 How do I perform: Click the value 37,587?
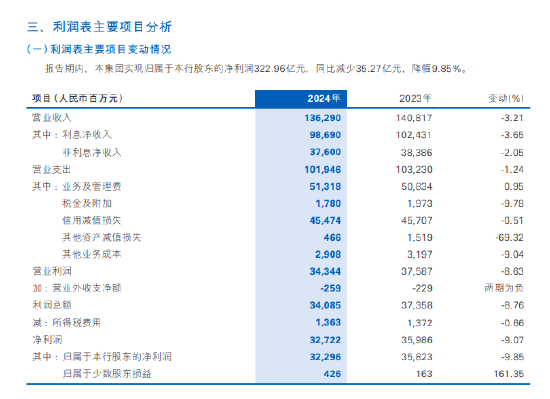pyautogui.click(x=417, y=271)
